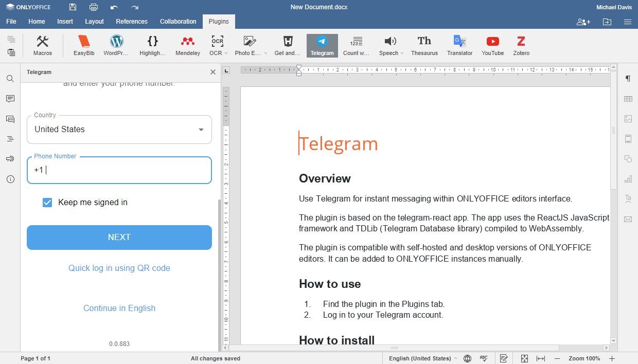Switch to the Layout tab

click(95, 22)
